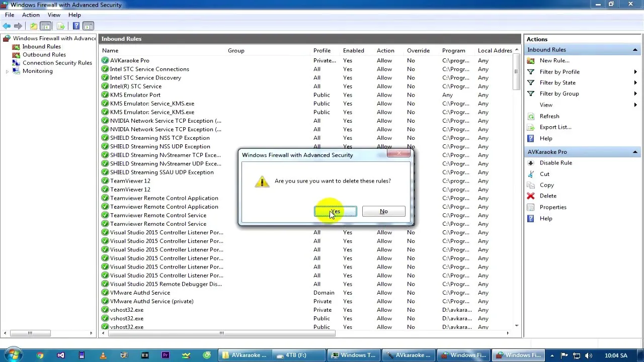Click the grey Forward arrow in toolbar
Screen dimensions: 644x362
(x=18, y=26)
